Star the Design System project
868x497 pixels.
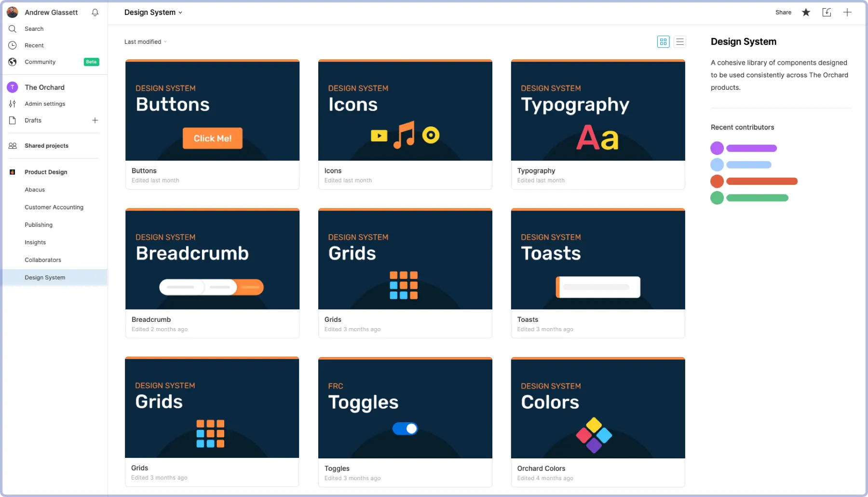tap(806, 13)
